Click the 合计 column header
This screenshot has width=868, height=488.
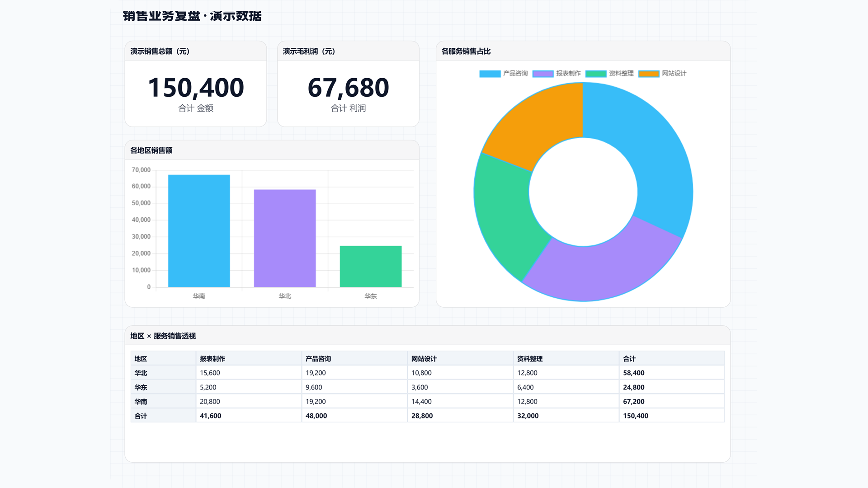coord(672,359)
